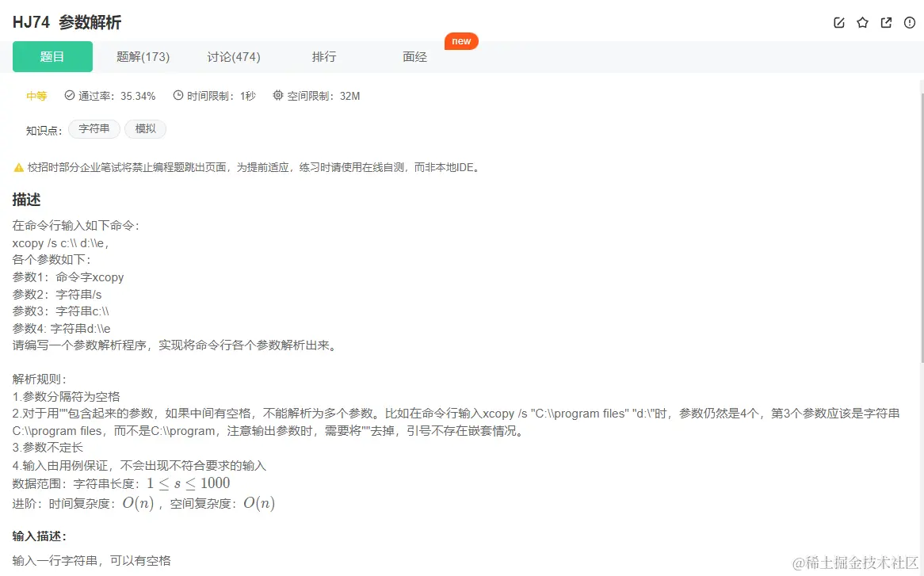Click the time limit clock icon
Screen dimensions: 924x576
tap(178, 95)
